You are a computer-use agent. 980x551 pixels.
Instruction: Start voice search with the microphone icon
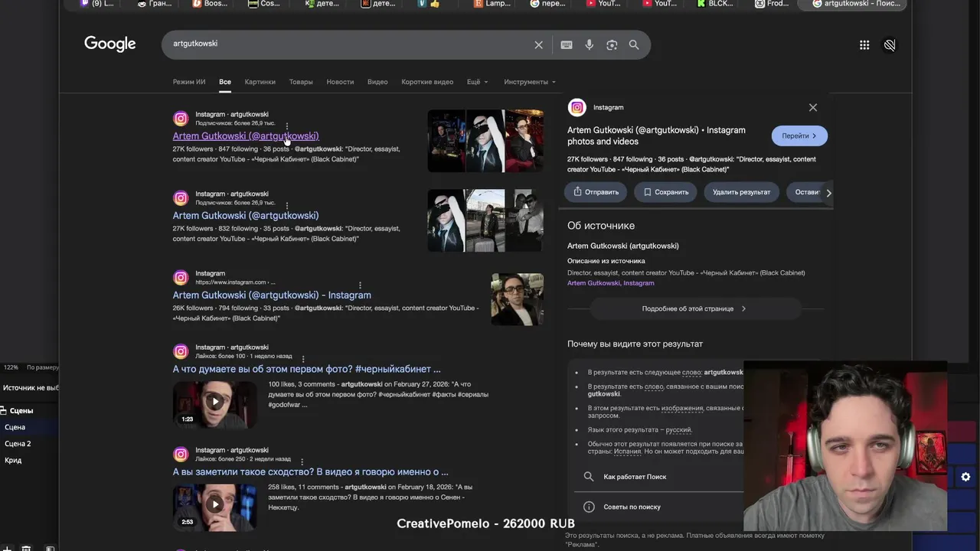coord(589,45)
